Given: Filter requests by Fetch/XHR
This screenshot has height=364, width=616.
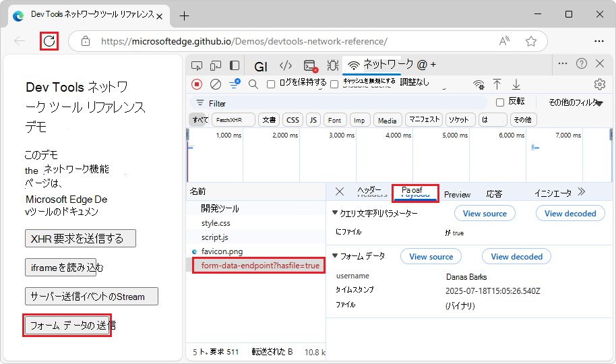Looking at the screenshot, I should [x=233, y=120].
